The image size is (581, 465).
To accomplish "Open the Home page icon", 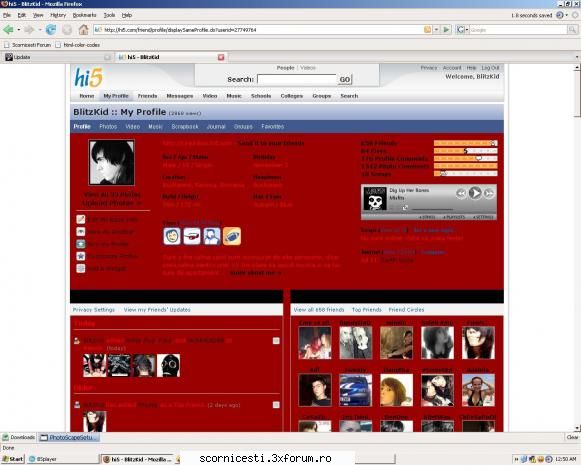I will 84,29.
